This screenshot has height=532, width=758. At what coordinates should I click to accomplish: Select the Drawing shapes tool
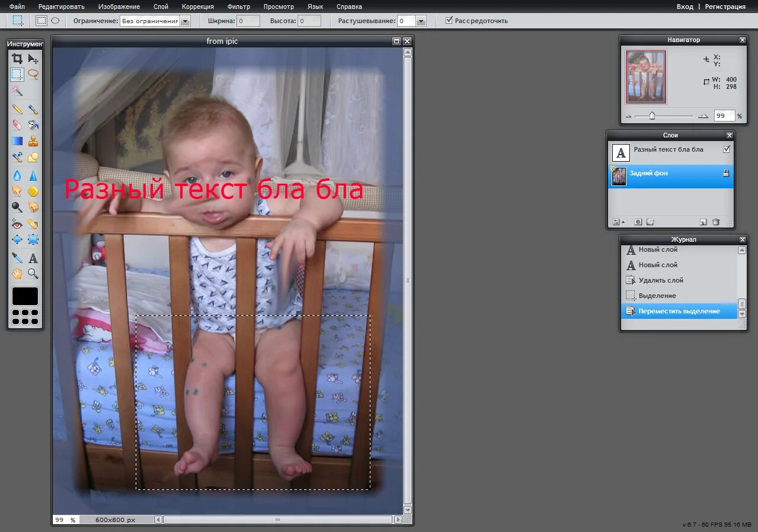33,157
